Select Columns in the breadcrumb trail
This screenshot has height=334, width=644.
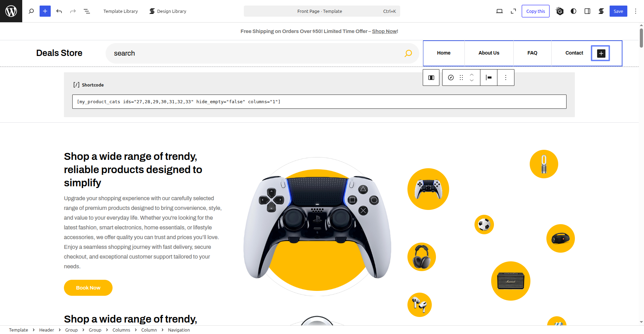tap(121, 330)
